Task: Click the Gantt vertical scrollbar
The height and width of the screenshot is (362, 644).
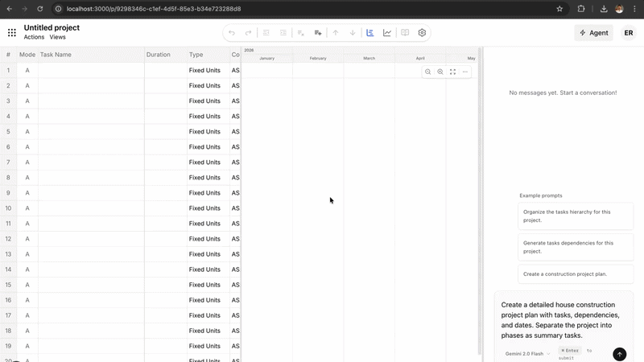Action: pos(479,201)
